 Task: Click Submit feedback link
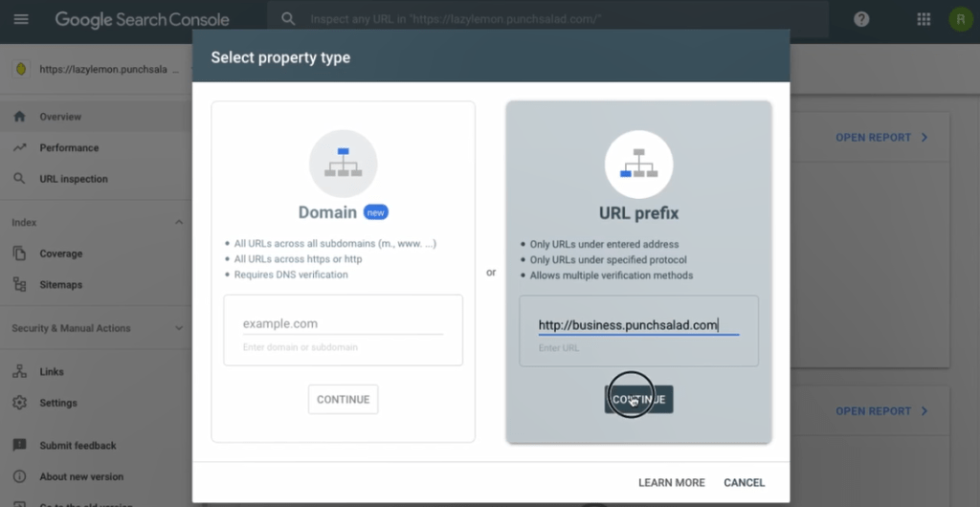[78, 445]
